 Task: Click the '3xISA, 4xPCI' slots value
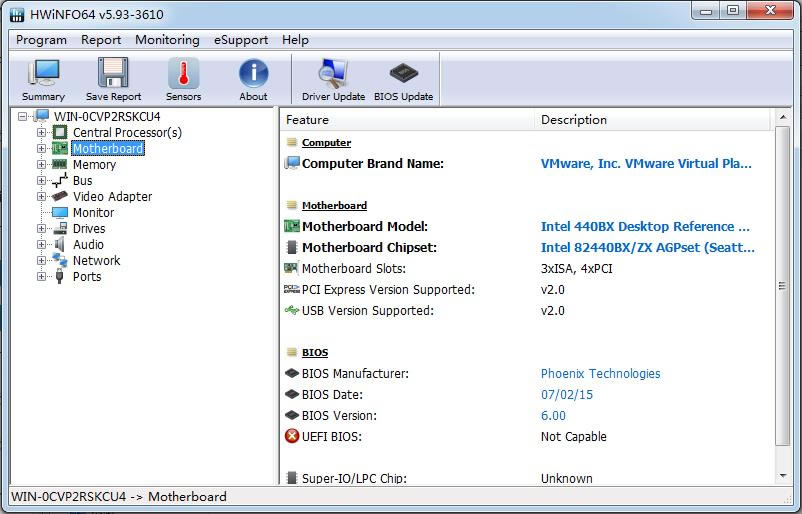click(x=576, y=268)
